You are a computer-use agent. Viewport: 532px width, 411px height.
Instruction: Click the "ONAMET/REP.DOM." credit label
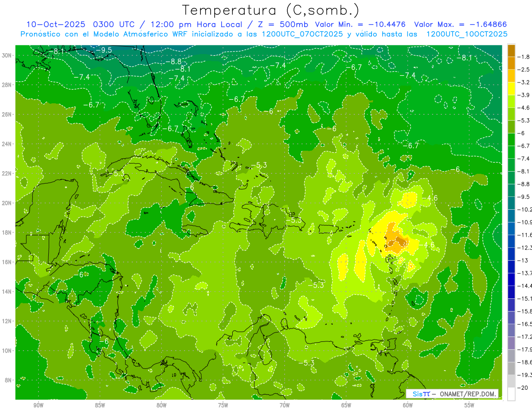coord(468,394)
